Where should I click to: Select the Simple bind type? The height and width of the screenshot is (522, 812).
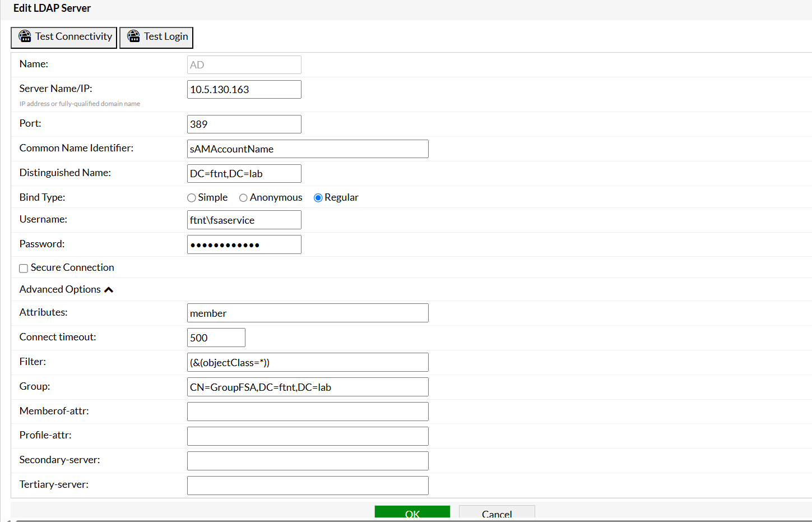point(192,198)
